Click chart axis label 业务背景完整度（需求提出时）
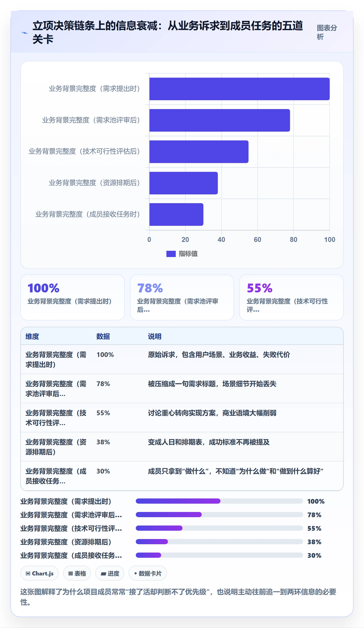Viewport: 364px width, 628px height. coord(94,89)
